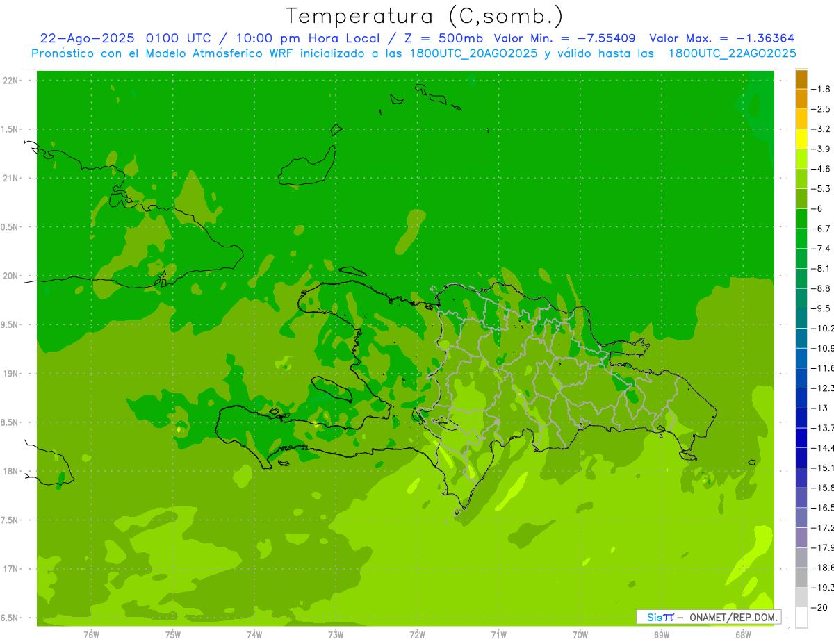Image resolution: width=834 pixels, height=644 pixels.
Task: Click the "-9.5" colorbar value
Action: 822,308
